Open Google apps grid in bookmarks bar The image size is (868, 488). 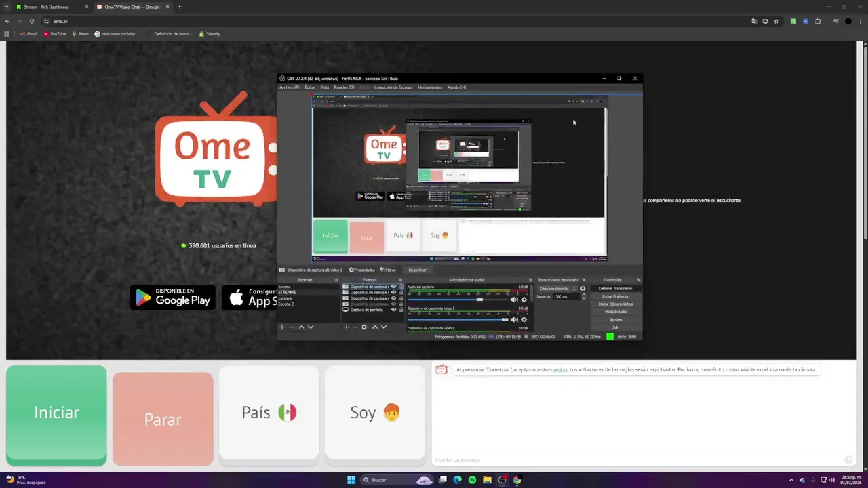click(x=7, y=33)
